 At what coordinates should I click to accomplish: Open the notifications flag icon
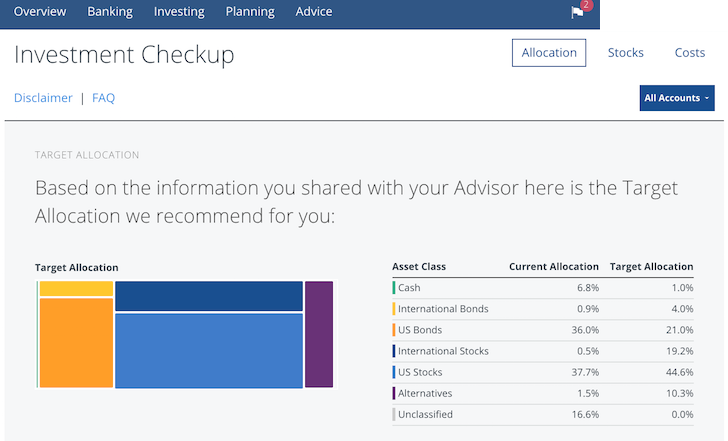click(577, 13)
